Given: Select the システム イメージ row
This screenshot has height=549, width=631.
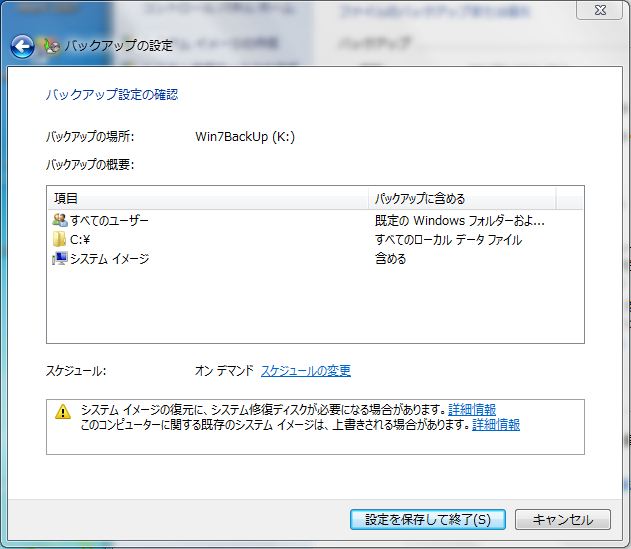Looking at the screenshot, I should tap(315, 258).
